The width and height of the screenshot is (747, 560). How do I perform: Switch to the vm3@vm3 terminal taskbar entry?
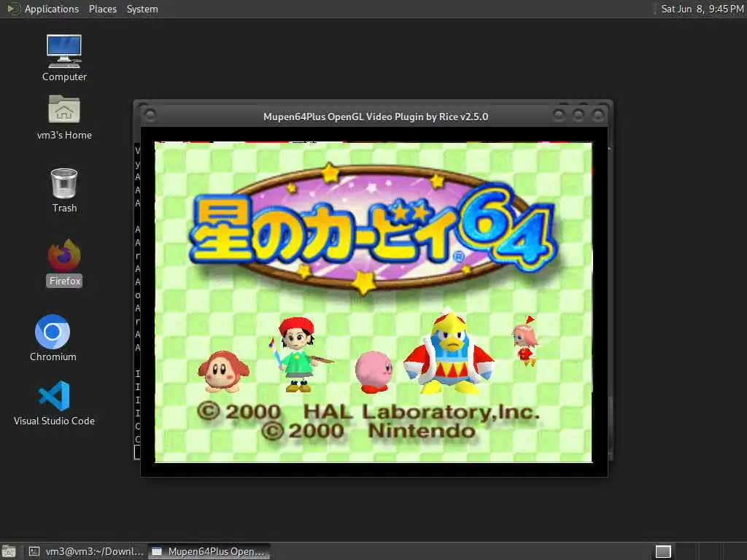click(x=86, y=551)
